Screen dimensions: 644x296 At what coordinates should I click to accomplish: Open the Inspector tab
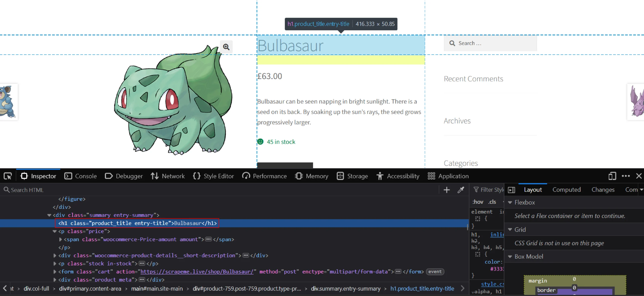38,176
